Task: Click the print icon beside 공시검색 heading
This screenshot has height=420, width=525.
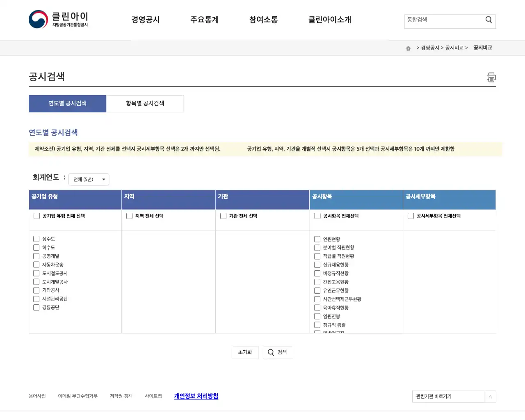Action: [491, 77]
